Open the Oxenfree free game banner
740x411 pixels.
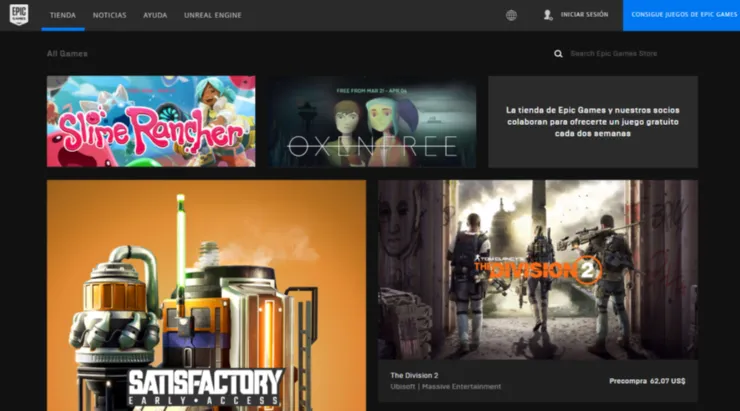coord(371,121)
